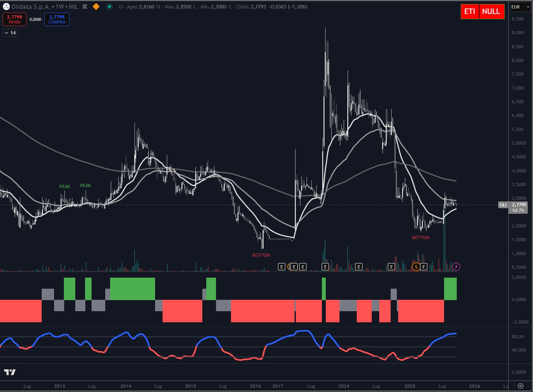Click the Olidata symbol logo icon

point(6,7)
